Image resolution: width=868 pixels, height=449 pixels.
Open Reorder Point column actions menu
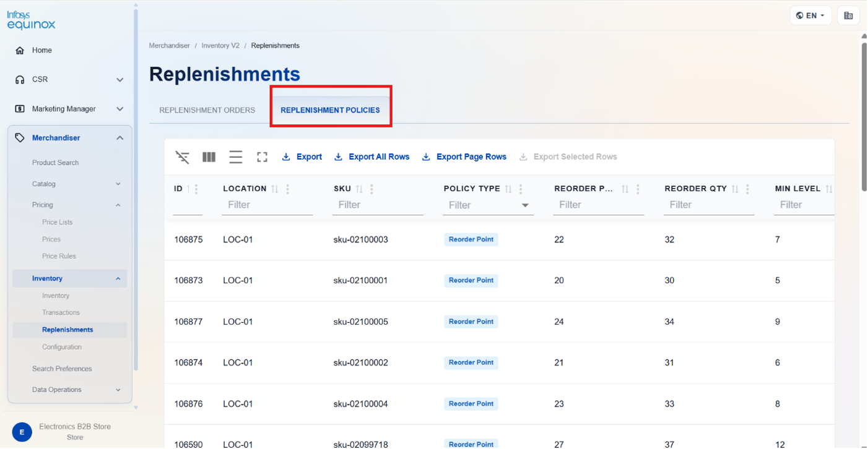point(638,189)
